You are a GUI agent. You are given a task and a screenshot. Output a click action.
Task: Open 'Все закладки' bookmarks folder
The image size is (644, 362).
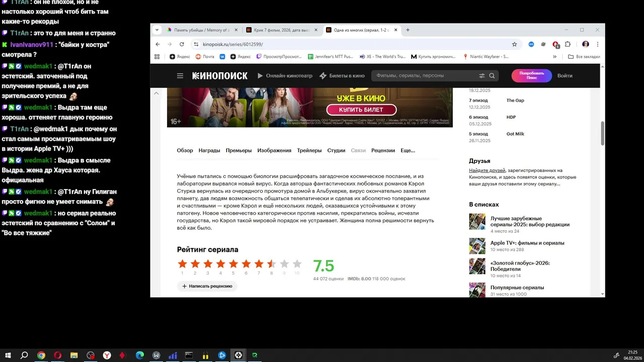click(x=584, y=57)
